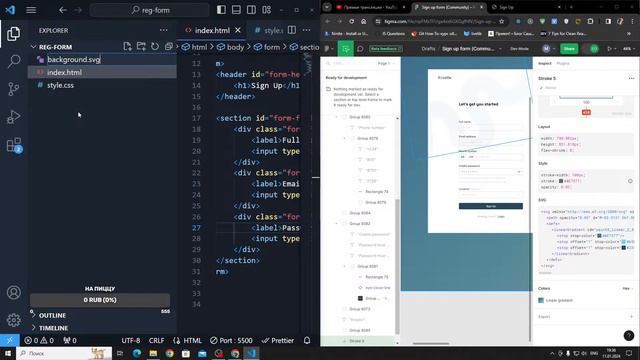This screenshot has width=640, height=360.
Task: Toggle the bottom panel in VS Code
Action: (x=236, y=10)
